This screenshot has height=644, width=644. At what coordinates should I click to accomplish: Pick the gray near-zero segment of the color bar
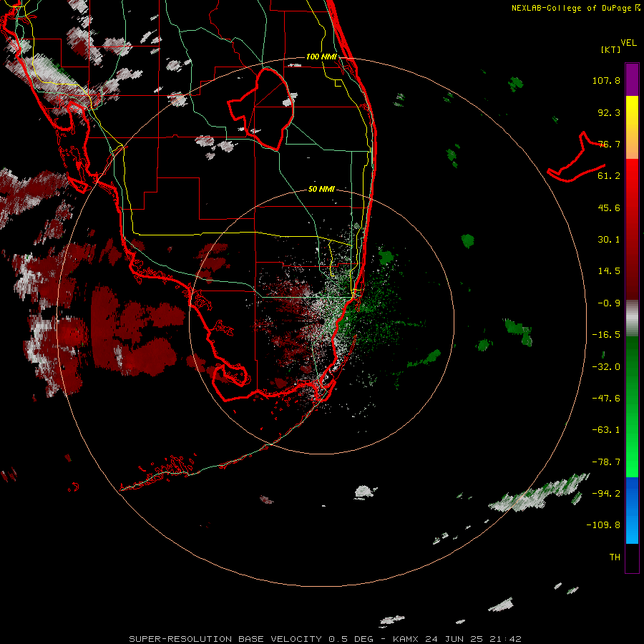(x=632, y=318)
